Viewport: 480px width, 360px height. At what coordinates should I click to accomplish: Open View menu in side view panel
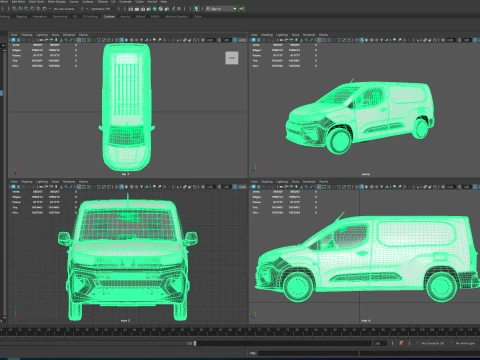click(x=254, y=182)
